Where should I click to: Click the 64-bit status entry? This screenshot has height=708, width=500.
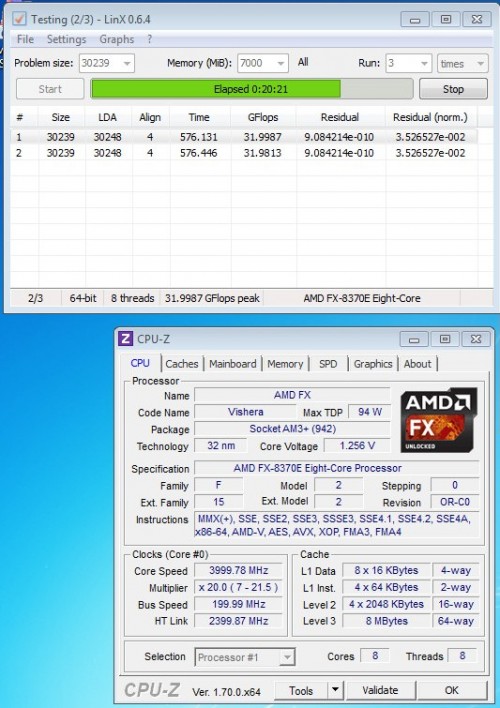click(x=83, y=298)
